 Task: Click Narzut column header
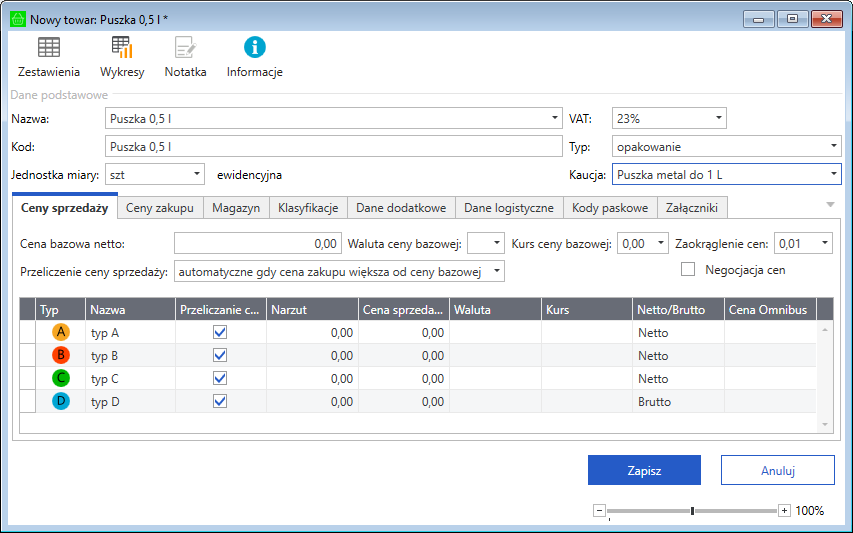click(x=312, y=309)
